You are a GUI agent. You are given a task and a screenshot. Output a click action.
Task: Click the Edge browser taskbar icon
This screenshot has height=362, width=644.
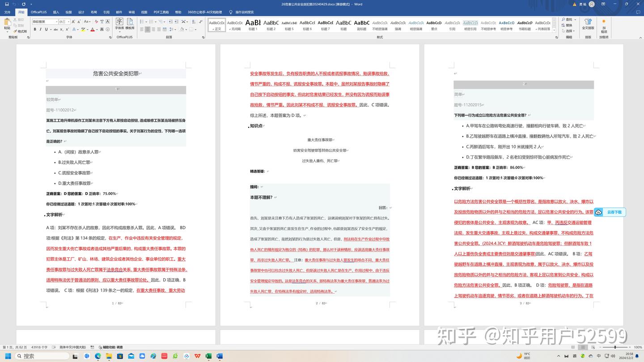coord(98,356)
